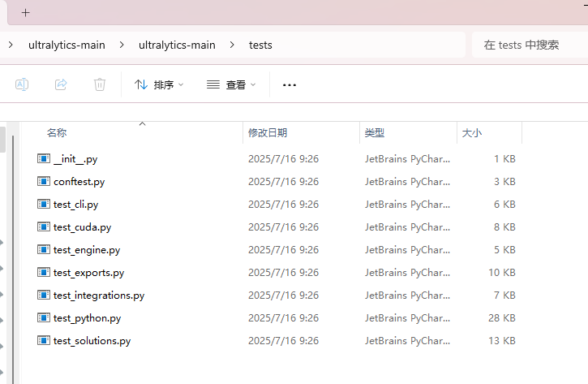
Task: Sort by 类型 column header
Action: tap(375, 133)
